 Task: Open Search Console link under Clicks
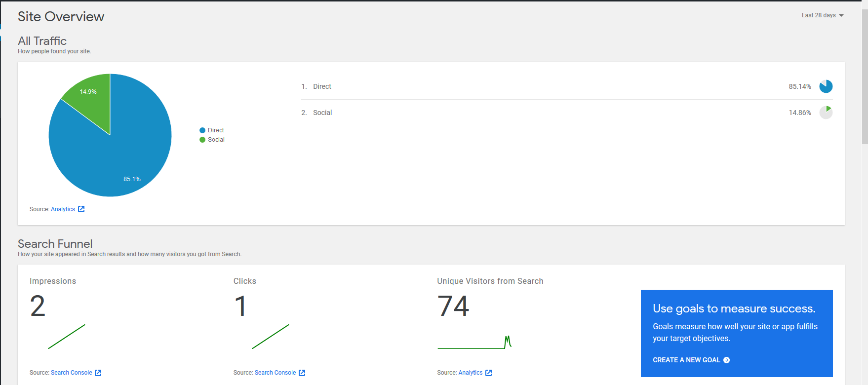[275, 373]
